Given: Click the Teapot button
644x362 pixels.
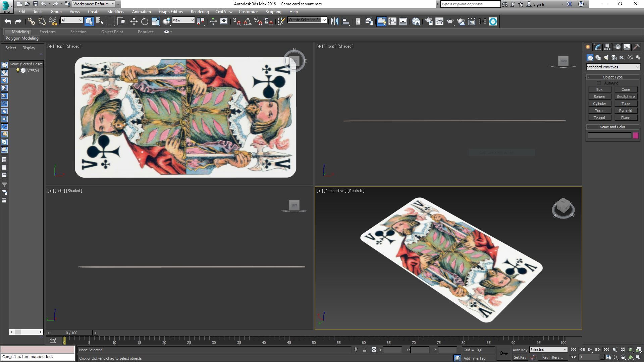Looking at the screenshot, I should [x=599, y=118].
